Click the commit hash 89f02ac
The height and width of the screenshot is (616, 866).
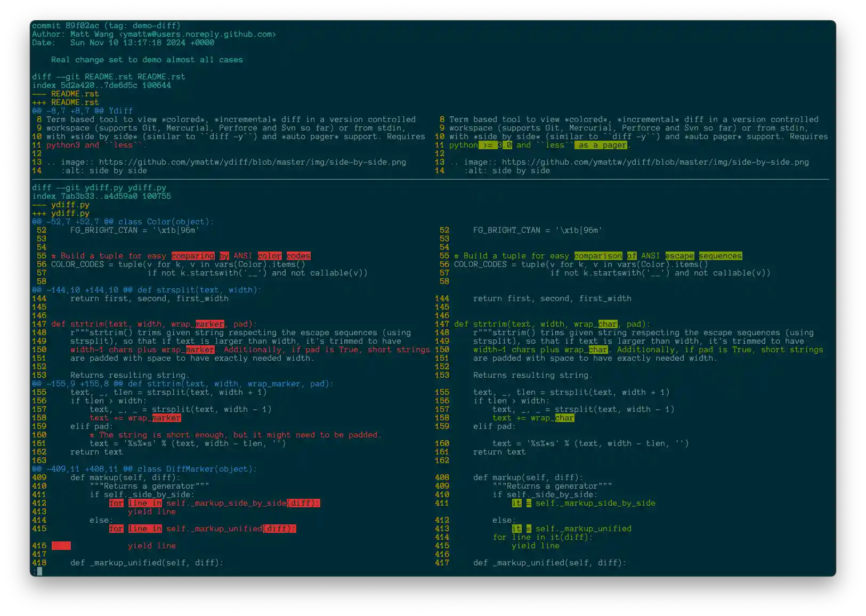coord(83,26)
